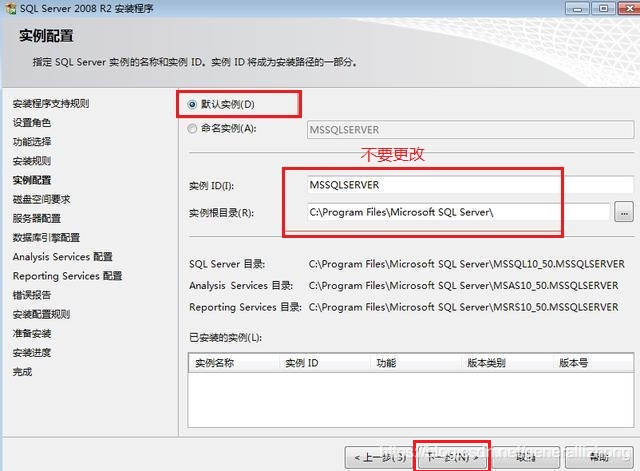The image size is (640, 471).
Task: Select 数据库引擎配置 step in sidebar
Action: click(x=46, y=238)
